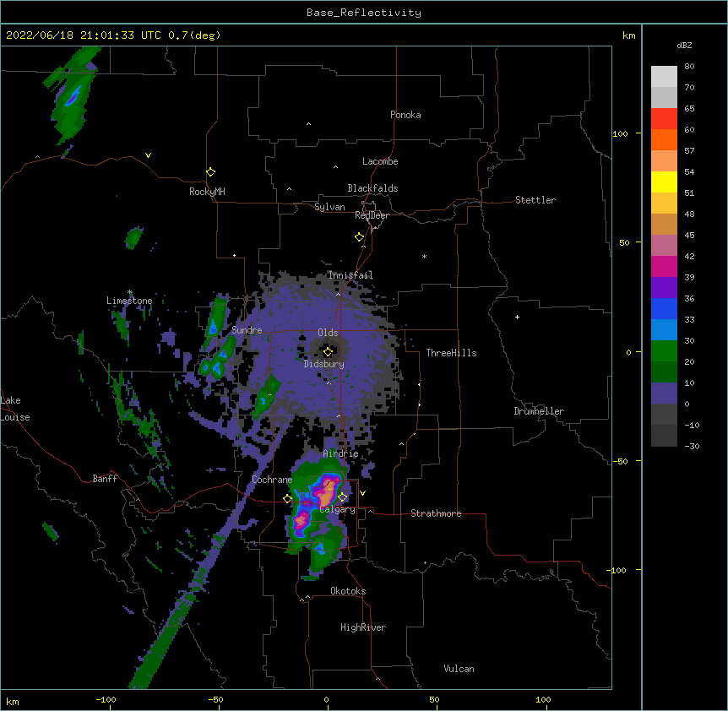
Task: Click the Lake Louise label
Action: tap(15, 409)
